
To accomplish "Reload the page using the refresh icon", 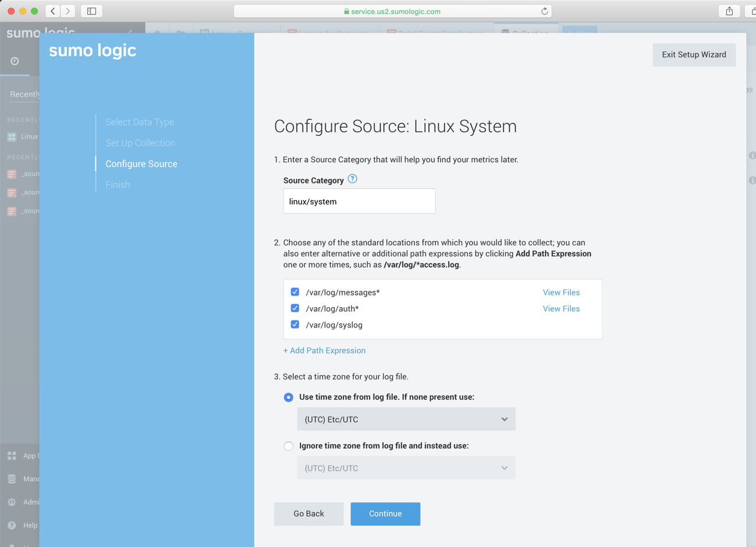I will pos(544,11).
